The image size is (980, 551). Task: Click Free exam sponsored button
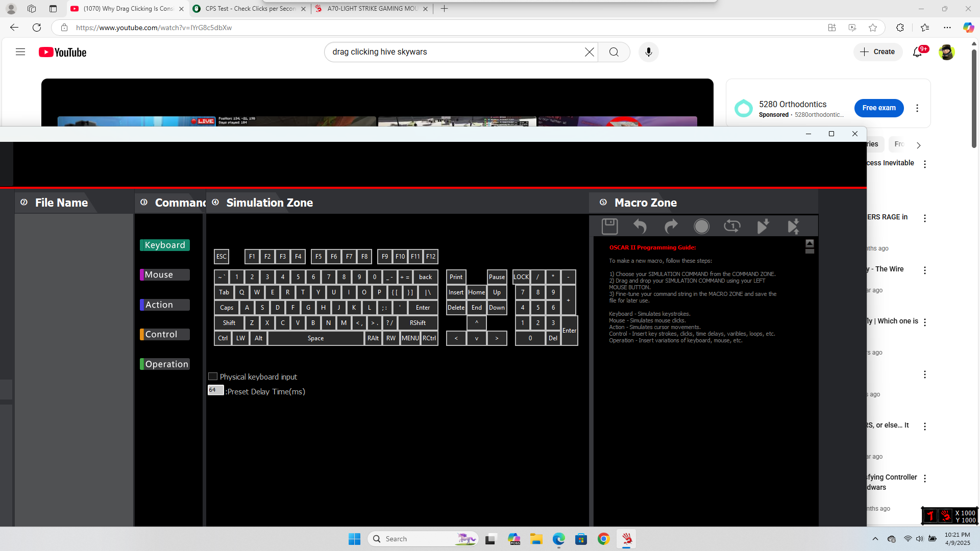[x=879, y=108]
